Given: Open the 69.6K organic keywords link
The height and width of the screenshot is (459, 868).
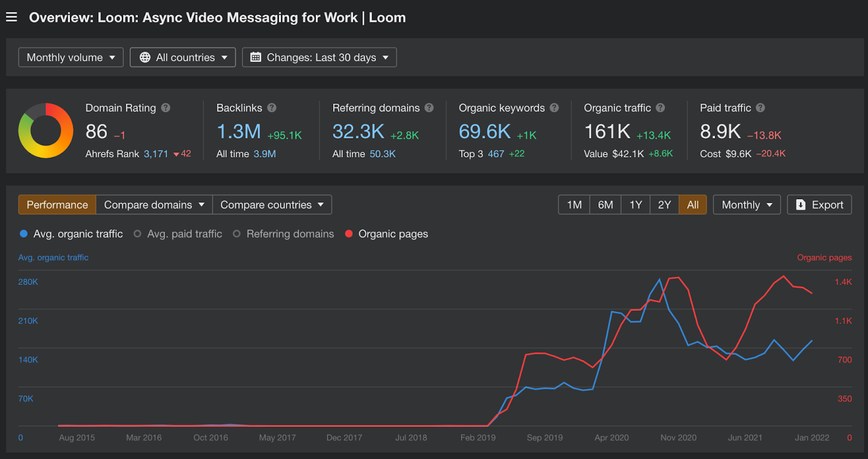Looking at the screenshot, I should 484,131.
